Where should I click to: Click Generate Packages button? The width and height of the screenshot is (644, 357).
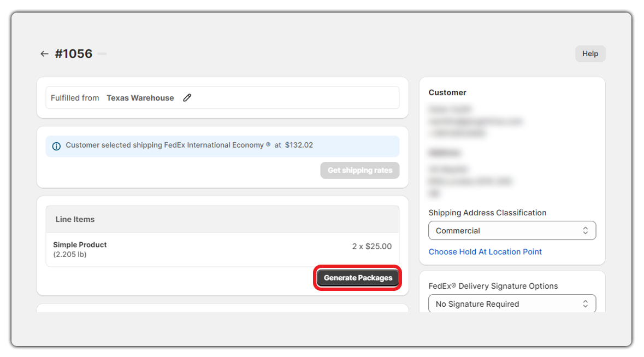coord(358,278)
